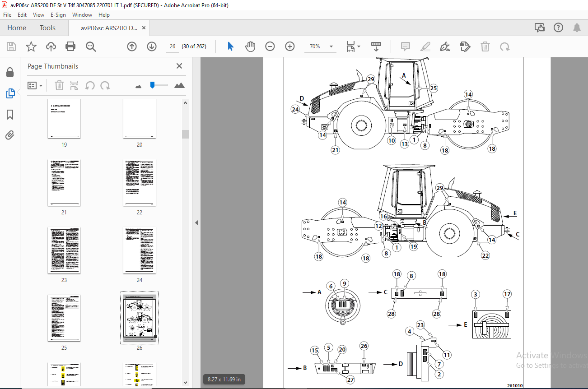Screen dimensions: 588x389
Task: Go to next page arrow
Action: point(152,46)
